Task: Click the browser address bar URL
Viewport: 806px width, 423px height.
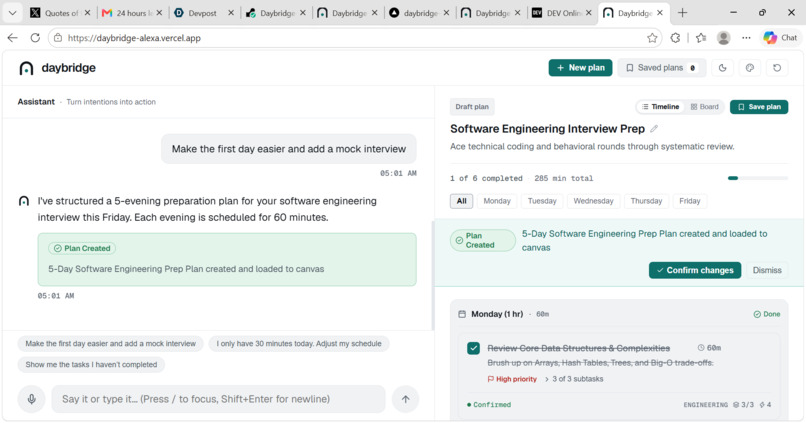Action: pos(134,38)
